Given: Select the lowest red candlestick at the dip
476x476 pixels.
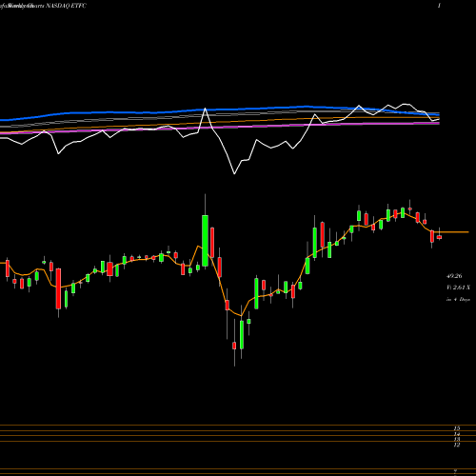Looking at the screenshot, I should tap(234, 346).
